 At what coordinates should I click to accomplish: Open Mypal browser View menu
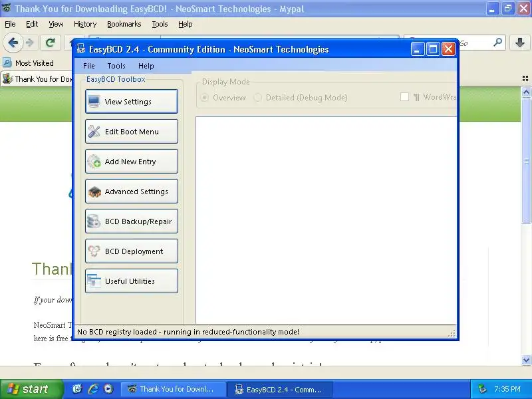click(x=56, y=24)
